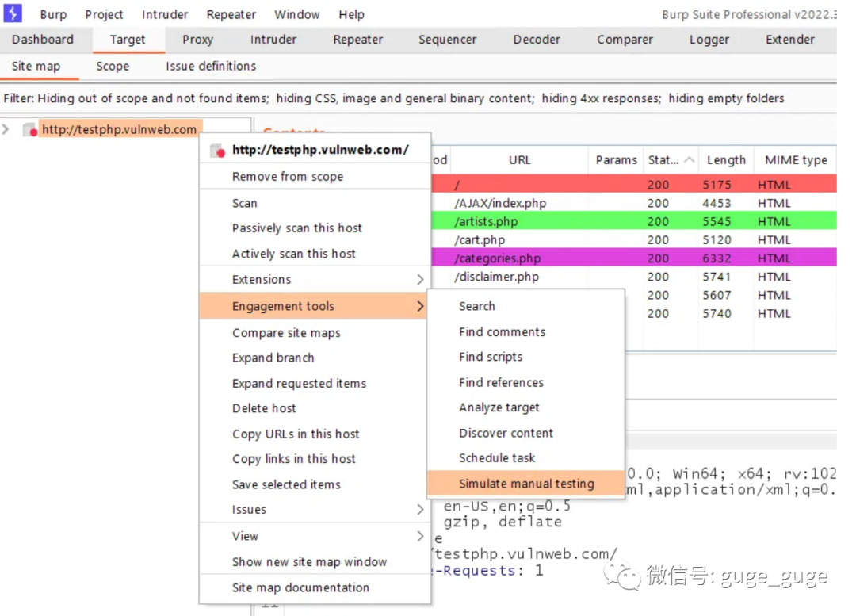
Task: Select Copy links in this host
Action: click(x=315, y=459)
